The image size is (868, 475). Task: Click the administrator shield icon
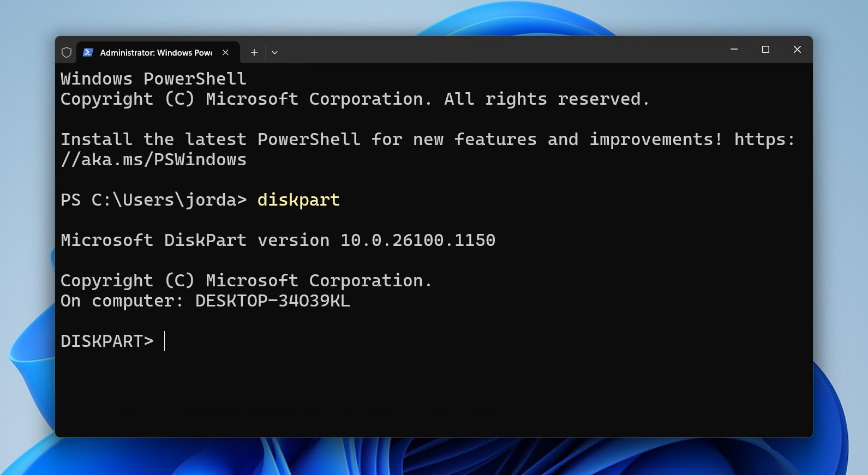point(67,52)
